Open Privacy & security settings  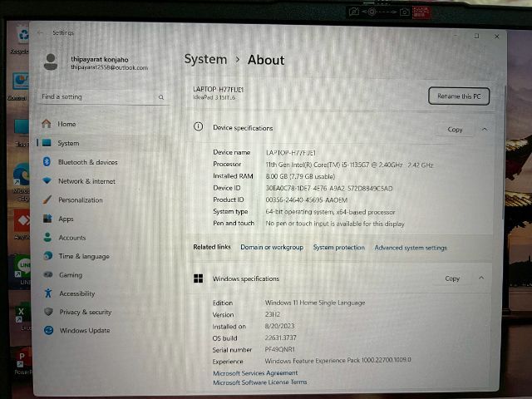click(x=86, y=313)
